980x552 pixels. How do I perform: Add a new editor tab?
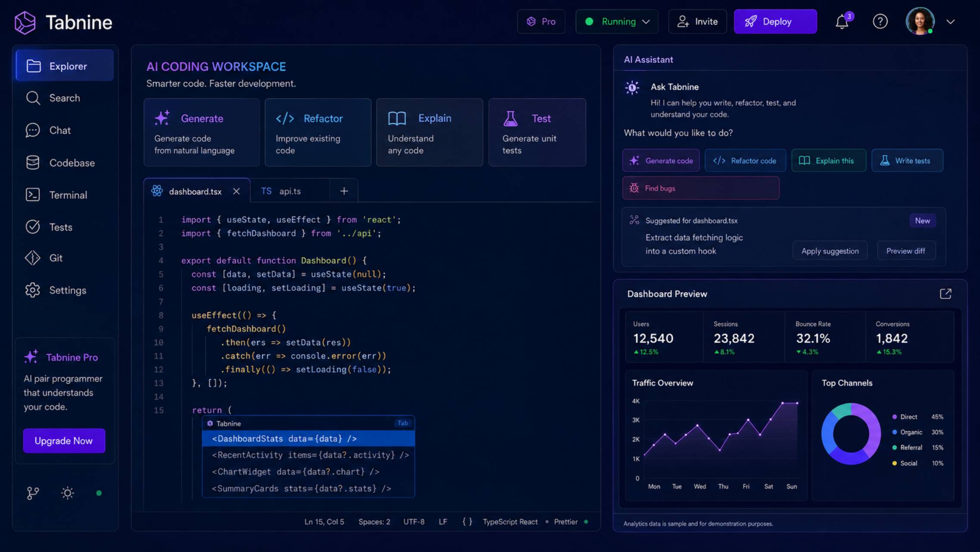(x=344, y=191)
